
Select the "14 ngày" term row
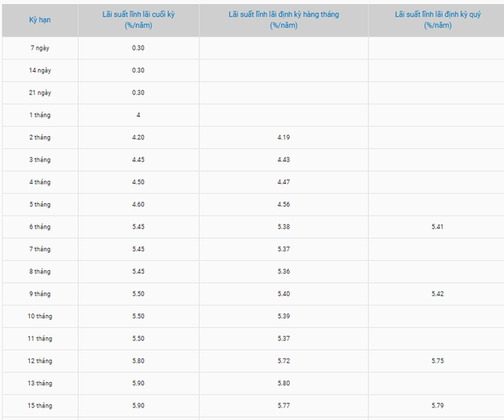39,70
